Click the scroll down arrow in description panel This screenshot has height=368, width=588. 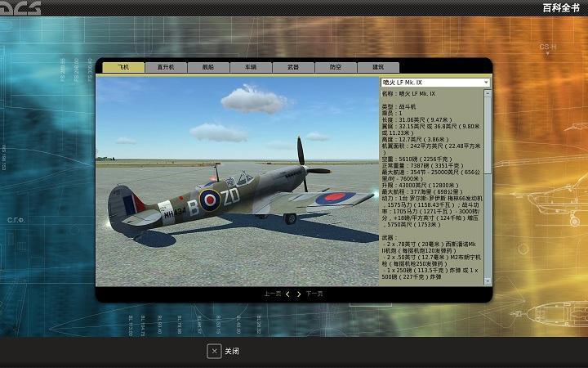pyautogui.click(x=488, y=280)
